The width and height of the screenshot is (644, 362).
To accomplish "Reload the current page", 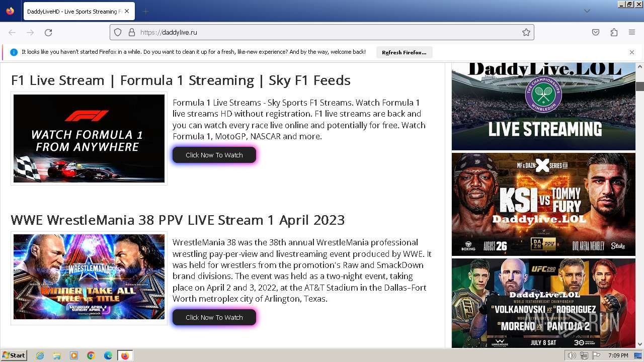I will click(48, 32).
